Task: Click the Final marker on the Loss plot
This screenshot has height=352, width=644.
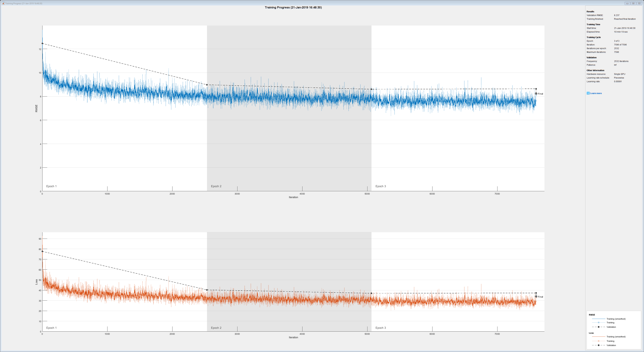Action: 536,297
